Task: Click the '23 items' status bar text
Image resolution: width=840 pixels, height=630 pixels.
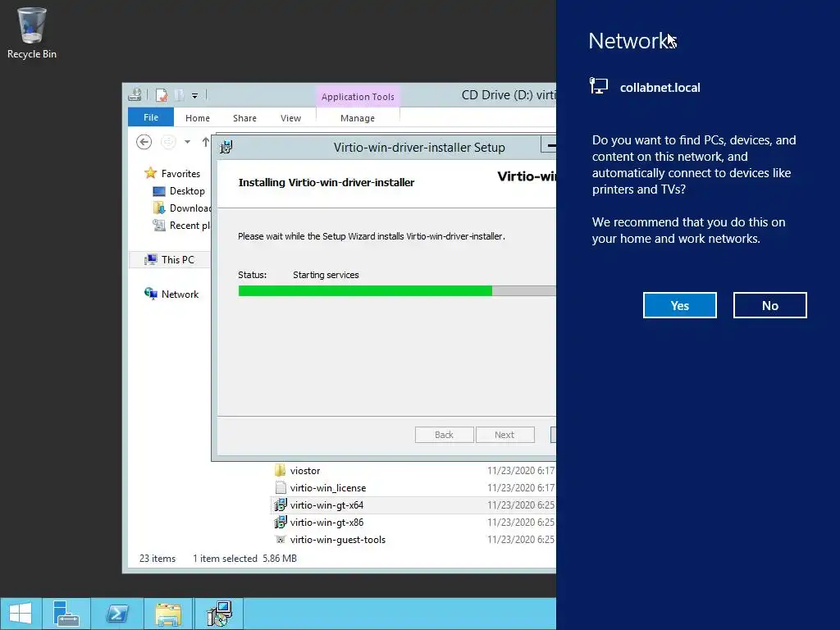Action: pos(157,558)
